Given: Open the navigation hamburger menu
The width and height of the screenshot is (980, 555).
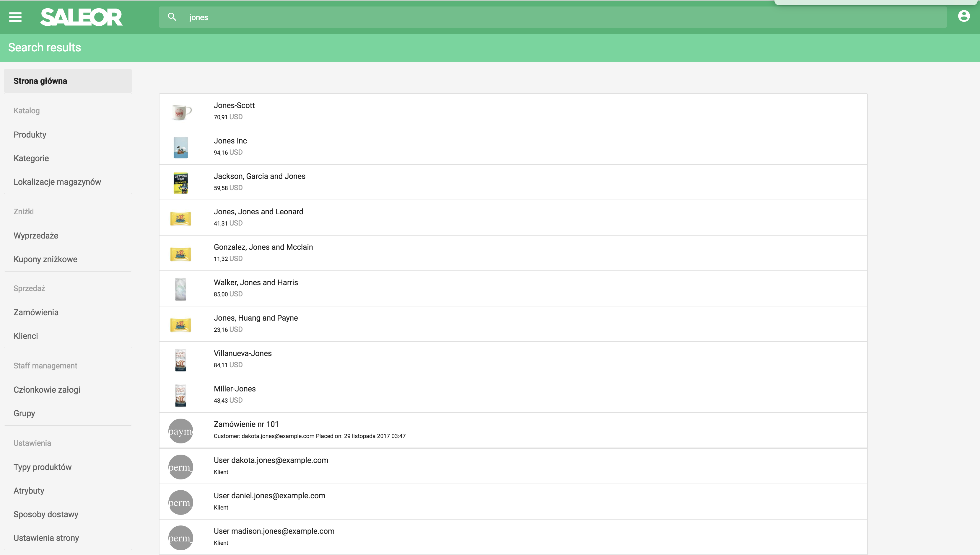Looking at the screenshot, I should tap(15, 17).
